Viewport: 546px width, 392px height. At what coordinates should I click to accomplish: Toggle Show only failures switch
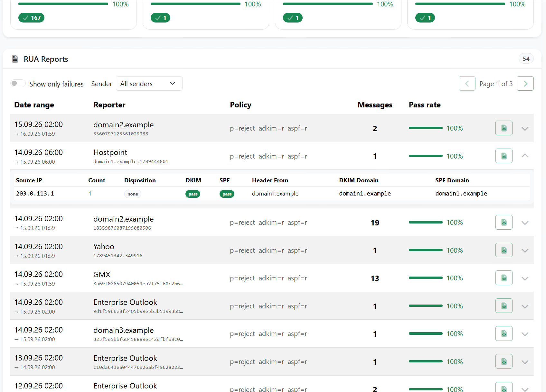tap(18, 84)
